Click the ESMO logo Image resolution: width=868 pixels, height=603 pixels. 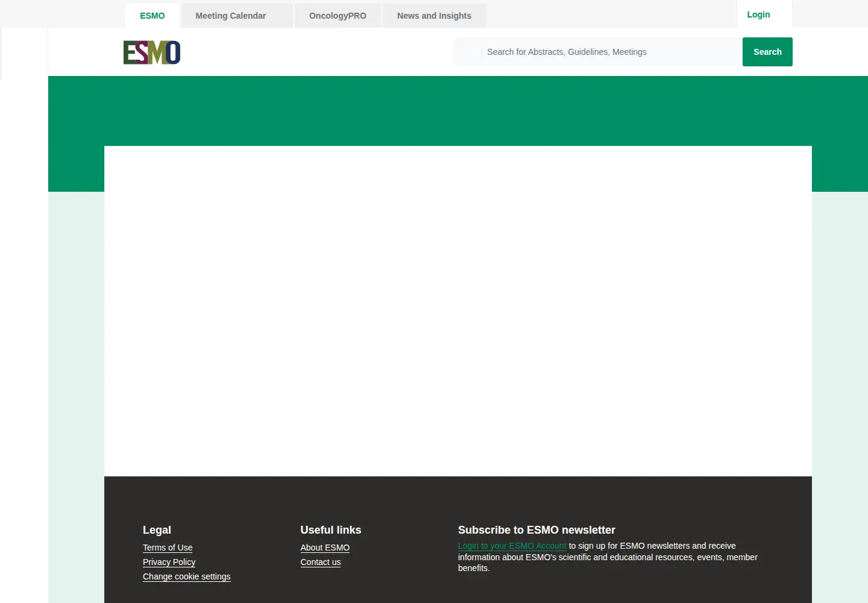(152, 52)
